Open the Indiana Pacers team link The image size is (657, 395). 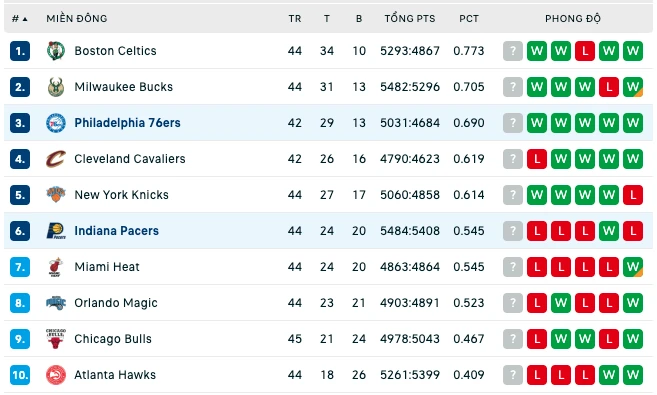116,231
